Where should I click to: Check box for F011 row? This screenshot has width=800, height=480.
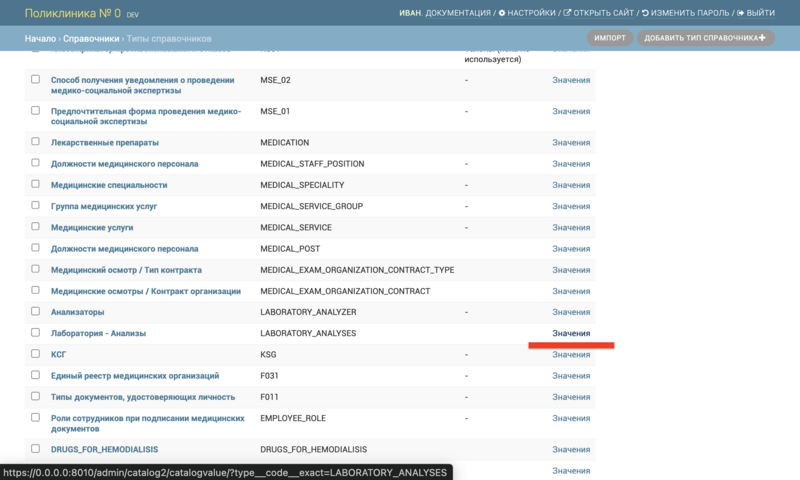tap(35, 396)
